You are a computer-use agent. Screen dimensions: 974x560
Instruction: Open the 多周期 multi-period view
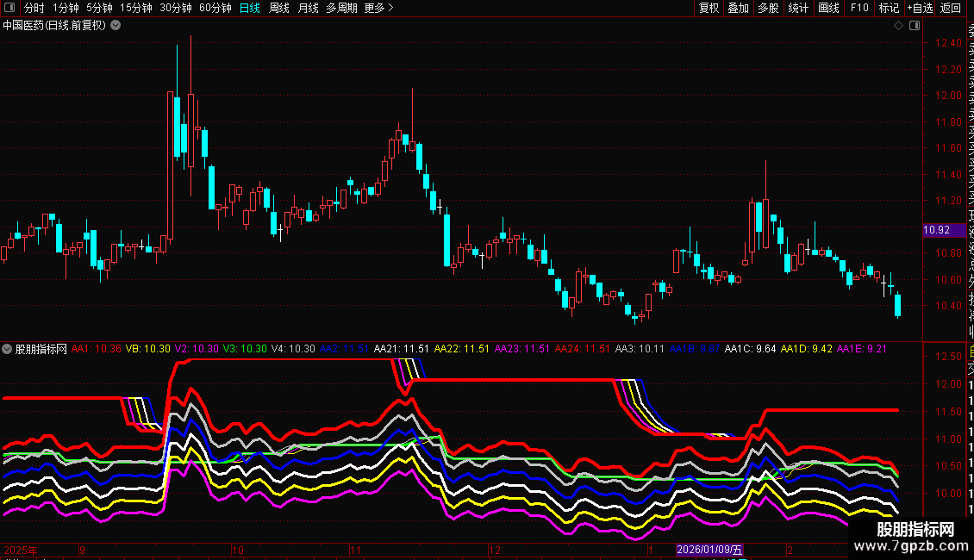tap(341, 8)
